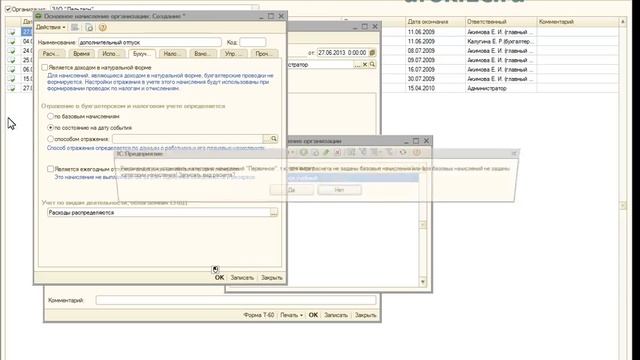Select the по базовым начислениям radio option
The image size is (640, 360).
pos(51,116)
